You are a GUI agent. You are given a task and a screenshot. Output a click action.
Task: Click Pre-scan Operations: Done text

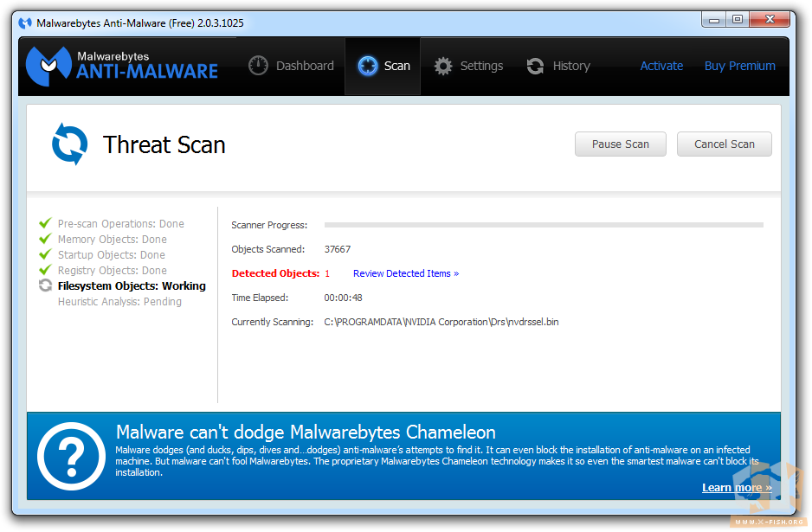point(120,223)
